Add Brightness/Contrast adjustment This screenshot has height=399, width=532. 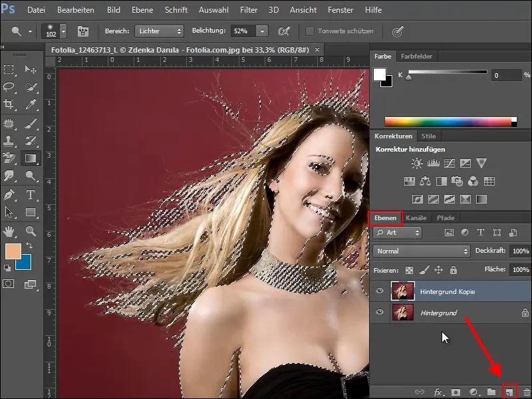coord(417,164)
